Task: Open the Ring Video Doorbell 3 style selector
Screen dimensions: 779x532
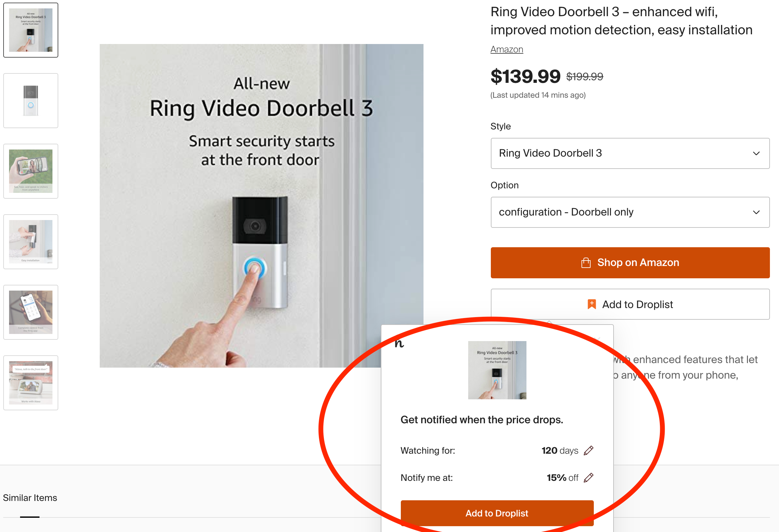Action: point(630,153)
